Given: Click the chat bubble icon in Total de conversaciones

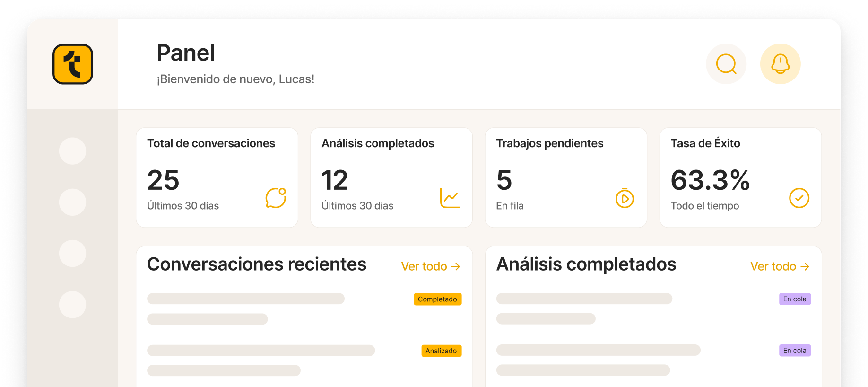Looking at the screenshot, I should point(276,198).
